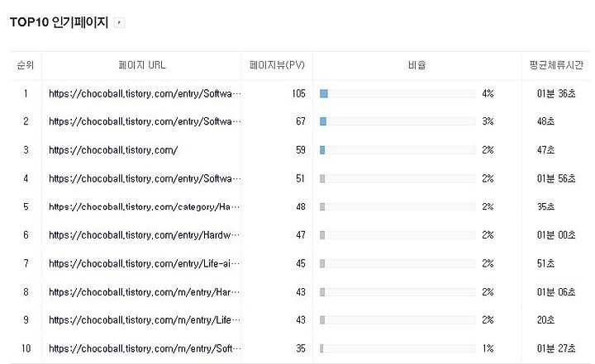Click the 47초 dwell time
595x364 pixels.
pyautogui.click(x=545, y=150)
